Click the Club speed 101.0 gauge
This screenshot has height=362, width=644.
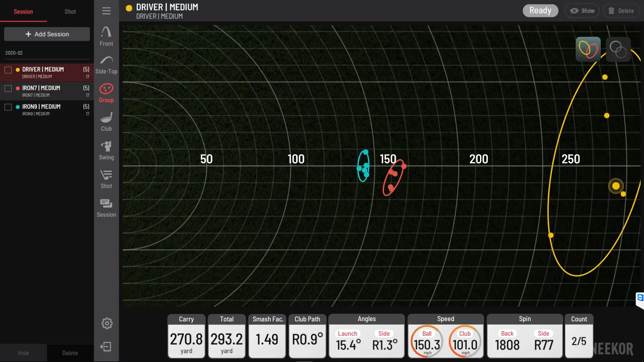click(465, 341)
